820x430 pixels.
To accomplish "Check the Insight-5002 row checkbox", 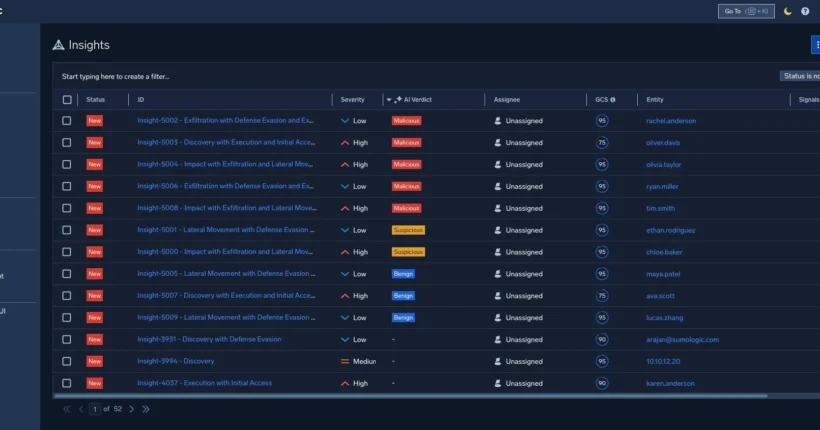I will (66, 121).
